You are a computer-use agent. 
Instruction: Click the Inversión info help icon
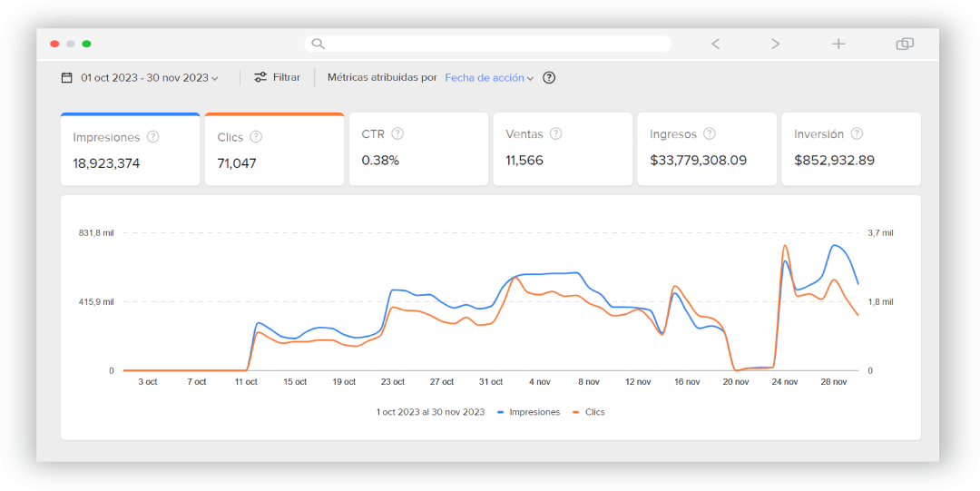tap(857, 133)
